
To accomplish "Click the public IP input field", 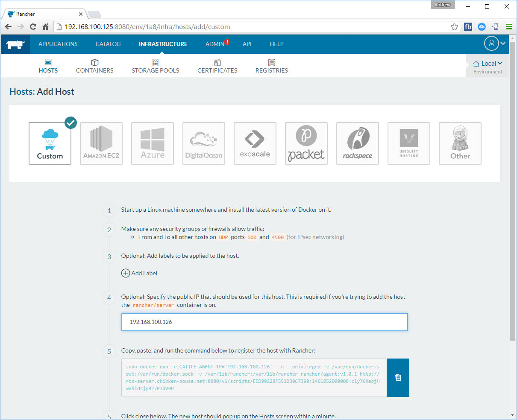I will [x=264, y=322].
